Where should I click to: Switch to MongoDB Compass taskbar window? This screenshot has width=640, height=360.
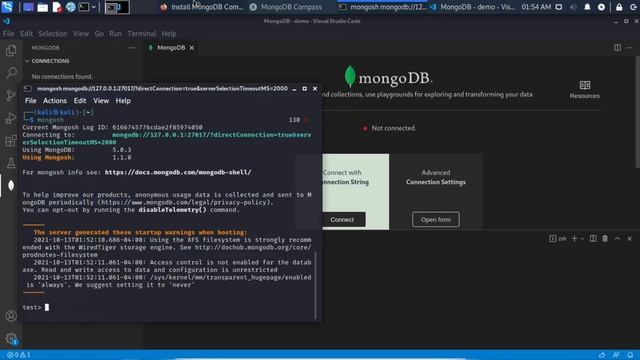pos(286,7)
